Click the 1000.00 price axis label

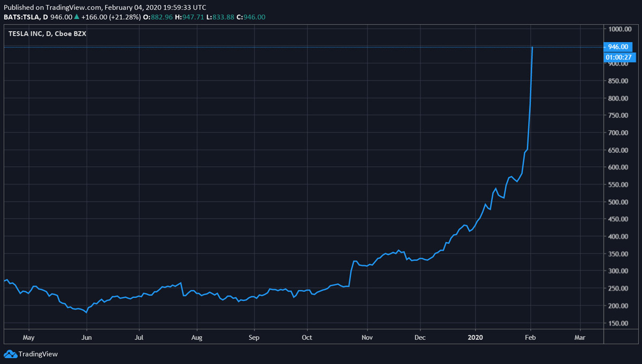pyautogui.click(x=620, y=29)
